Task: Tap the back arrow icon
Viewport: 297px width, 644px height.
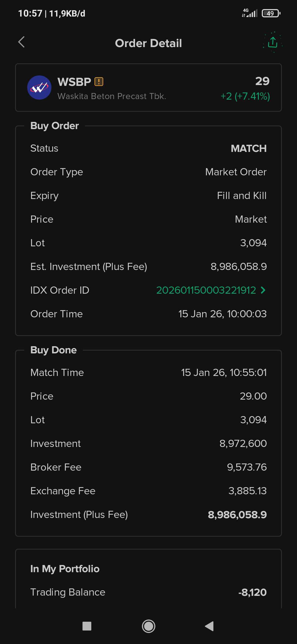Action: point(21,42)
